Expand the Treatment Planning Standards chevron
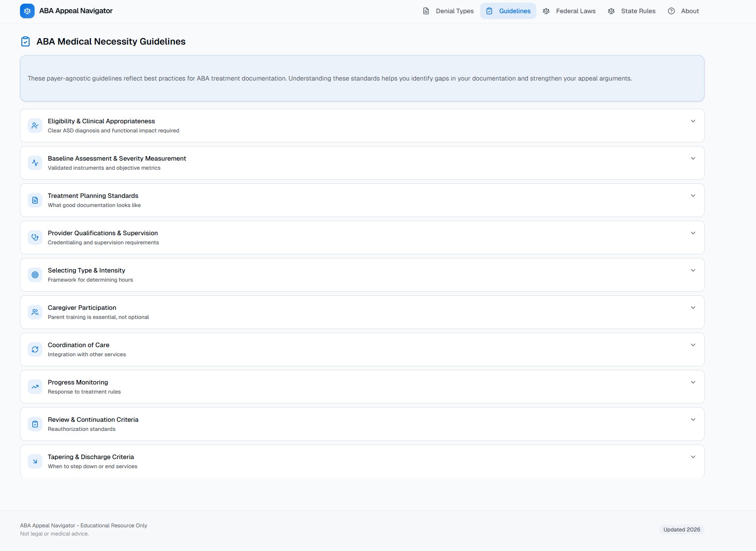 point(693,196)
